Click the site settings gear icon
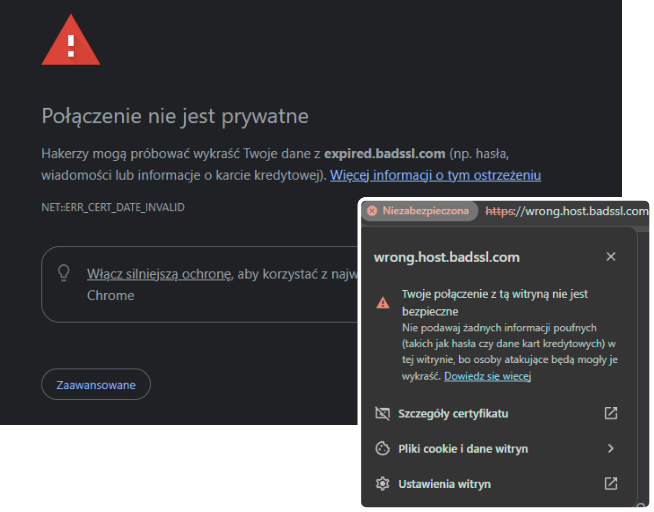Image resolution: width=654 pixels, height=512 pixels. point(382,484)
